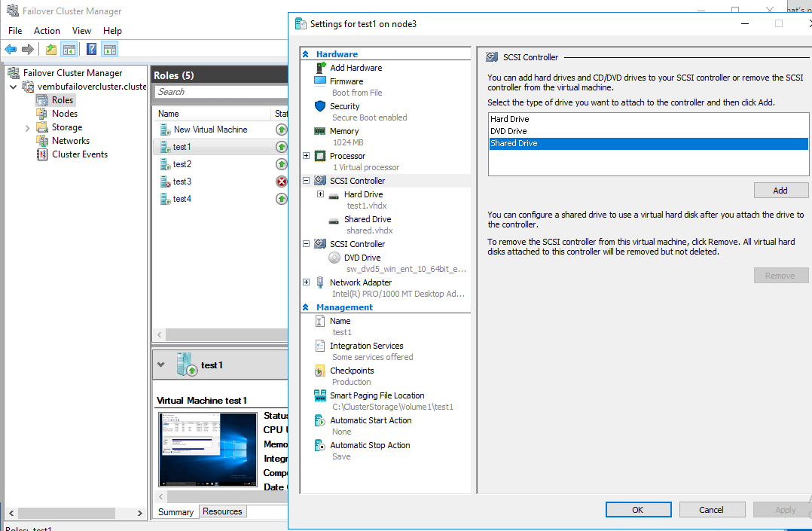Select Hard Drive in the drive type list
Screen dimensions: 812x531
coord(648,119)
